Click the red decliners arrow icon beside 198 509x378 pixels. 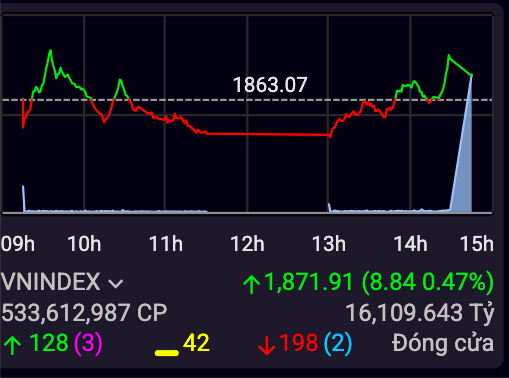[x=267, y=345]
